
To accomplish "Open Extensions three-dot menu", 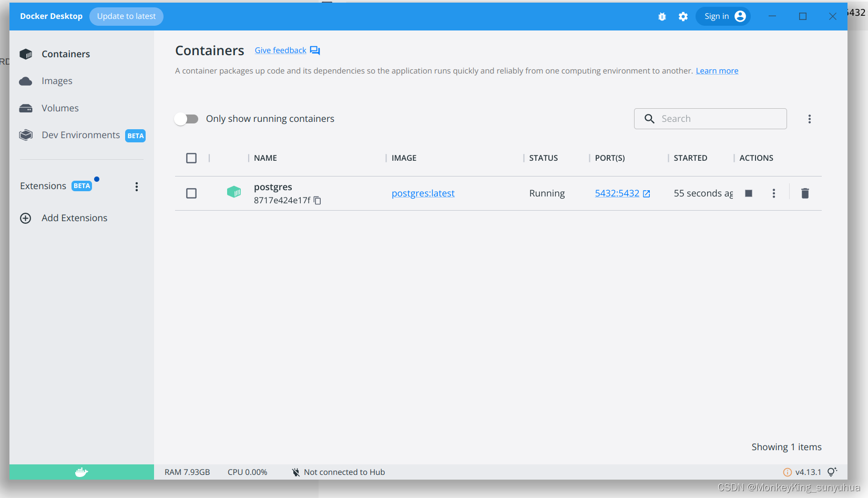I will pos(137,186).
